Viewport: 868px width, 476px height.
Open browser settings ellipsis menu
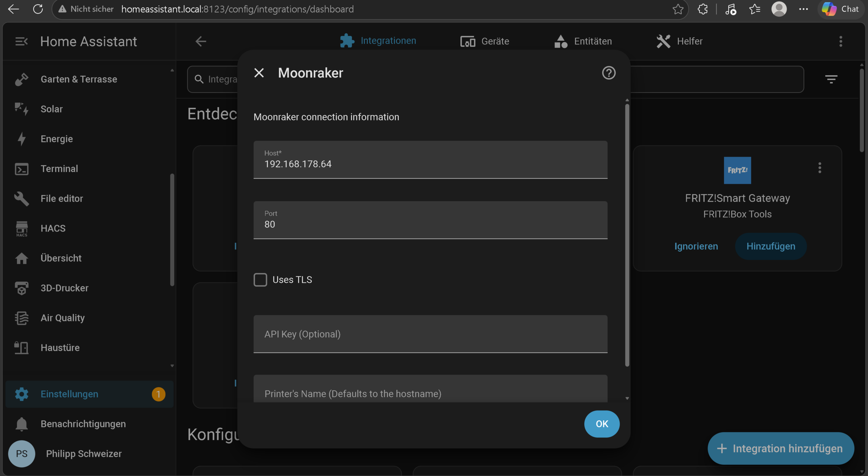click(x=803, y=9)
